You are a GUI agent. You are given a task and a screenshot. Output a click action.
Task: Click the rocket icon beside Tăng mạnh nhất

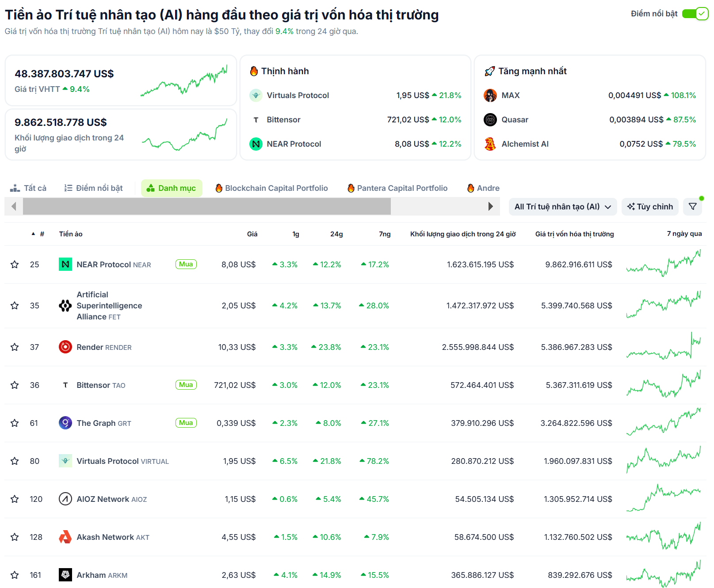pyautogui.click(x=490, y=71)
